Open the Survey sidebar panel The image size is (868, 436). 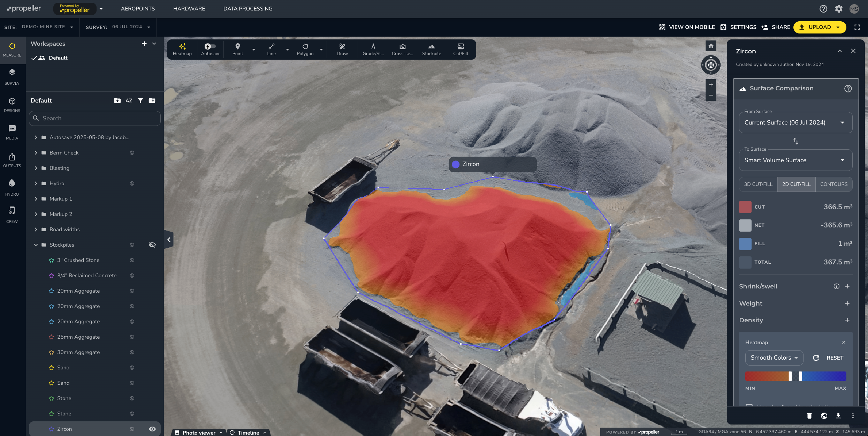click(x=12, y=77)
